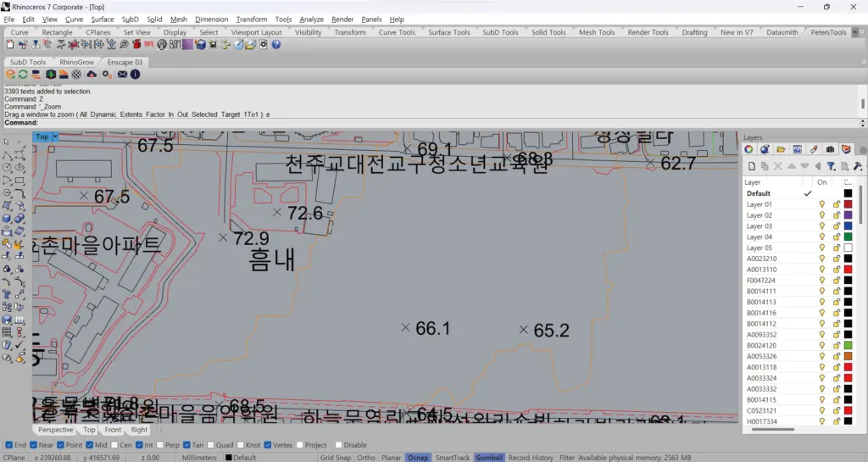Image resolution: width=868 pixels, height=462 pixels.
Task: Select the Text 'T' tool in left sidebar
Action: click(7, 294)
